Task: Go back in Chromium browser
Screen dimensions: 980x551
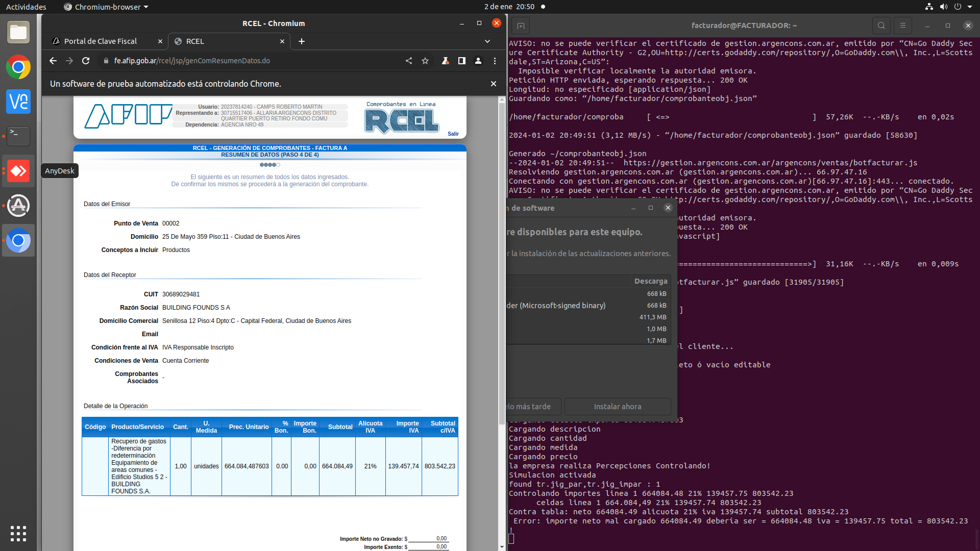Action: (x=53, y=61)
